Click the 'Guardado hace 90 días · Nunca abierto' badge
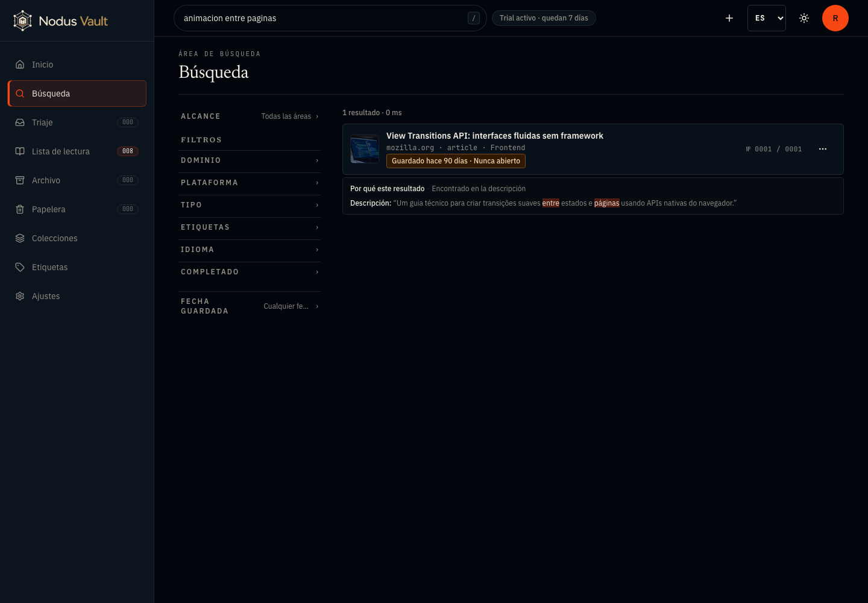Viewport: 868px width, 603px height. click(456, 161)
